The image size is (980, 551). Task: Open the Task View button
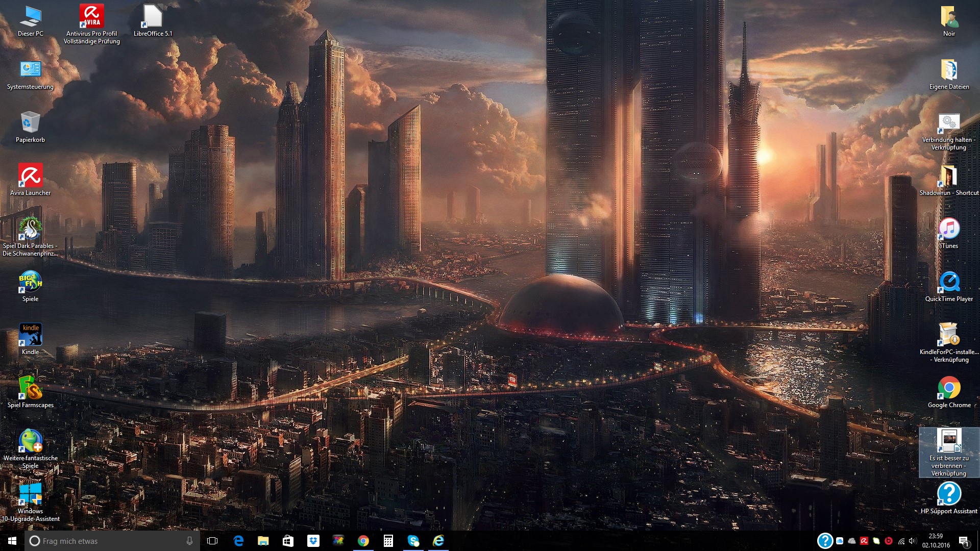(212, 541)
